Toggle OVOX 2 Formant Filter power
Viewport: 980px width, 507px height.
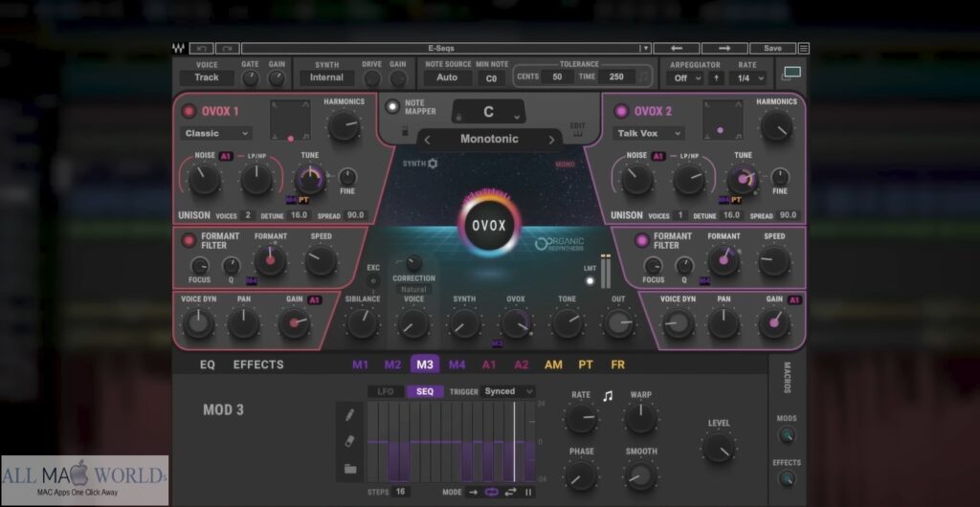tap(641, 240)
